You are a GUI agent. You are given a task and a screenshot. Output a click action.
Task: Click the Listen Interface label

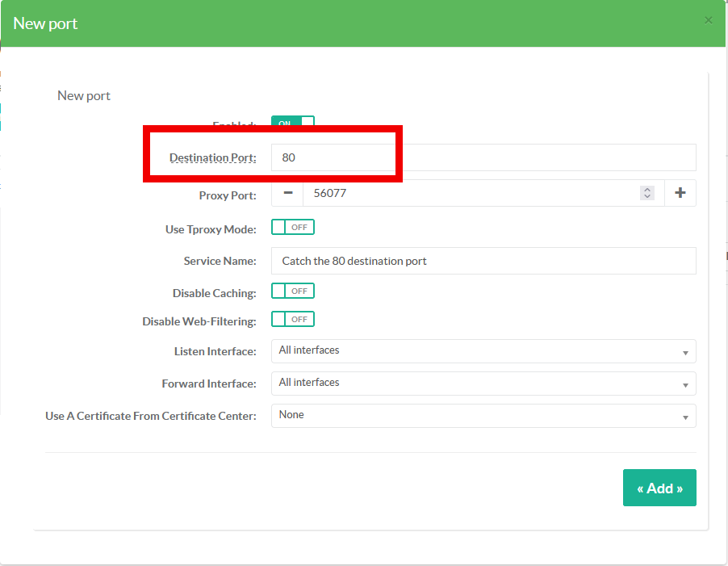click(215, 352)
